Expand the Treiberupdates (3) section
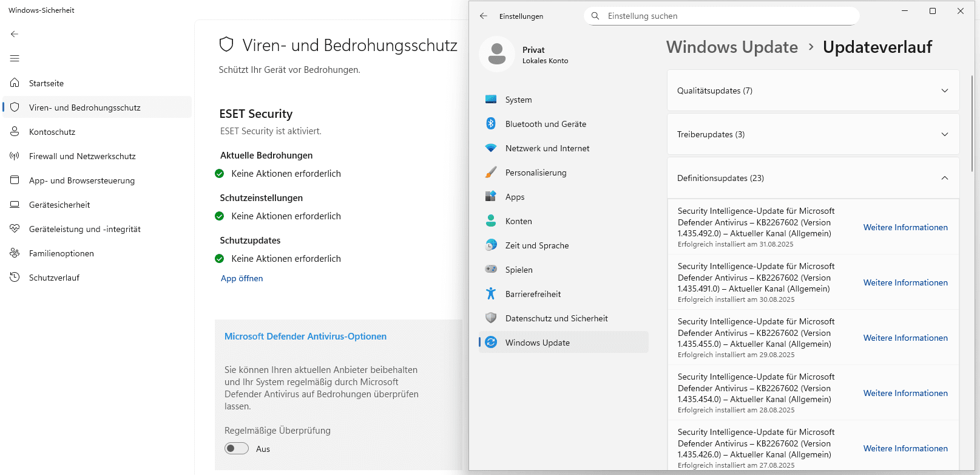 (813, 134)
